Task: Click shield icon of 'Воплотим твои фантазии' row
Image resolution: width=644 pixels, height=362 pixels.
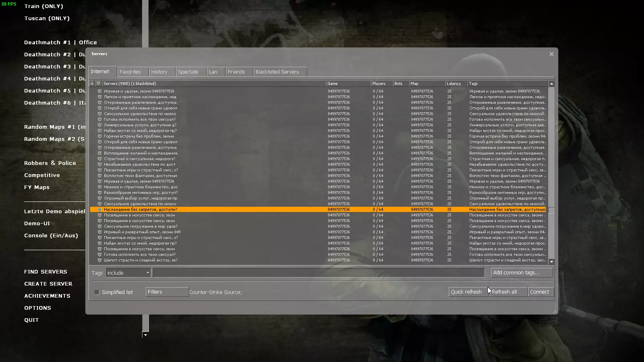Action: [99, 176]
